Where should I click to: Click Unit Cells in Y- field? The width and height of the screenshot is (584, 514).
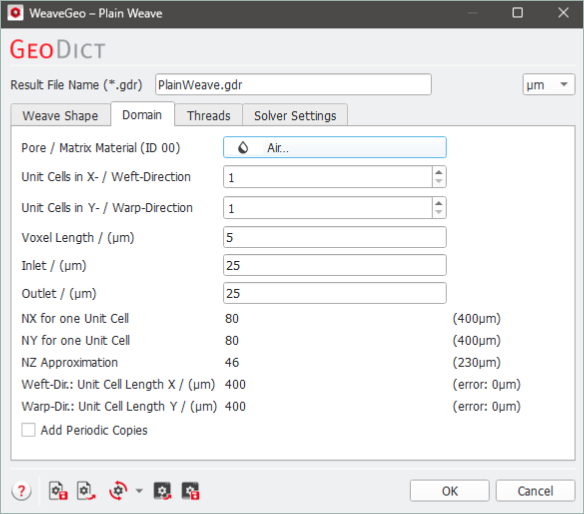328,208
